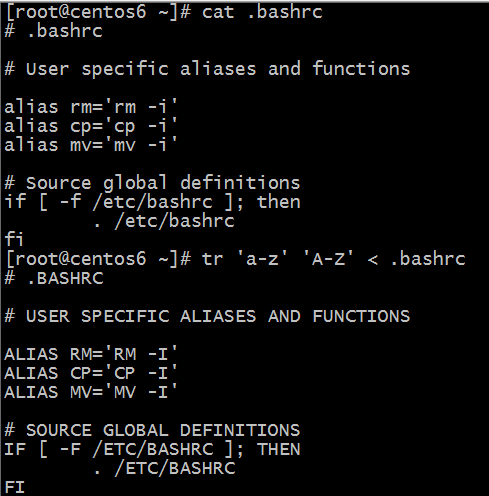
Task: Click the lowercase '. /etc/bashrc' indented line
Action: [x=164, y=221]
